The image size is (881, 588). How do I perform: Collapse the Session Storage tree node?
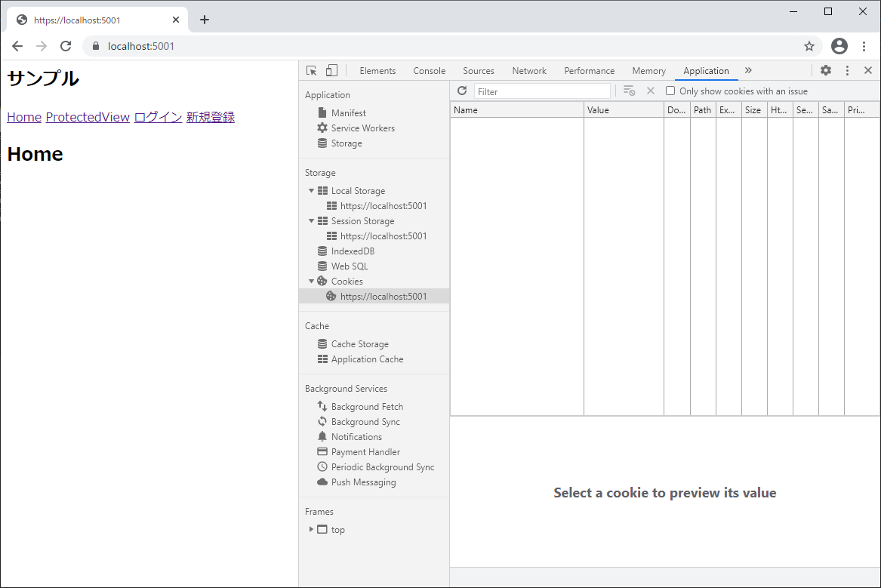[x=311, y=221]
